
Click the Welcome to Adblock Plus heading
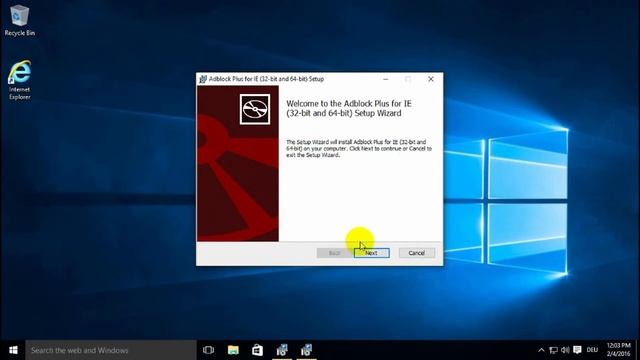click(349, 109)
